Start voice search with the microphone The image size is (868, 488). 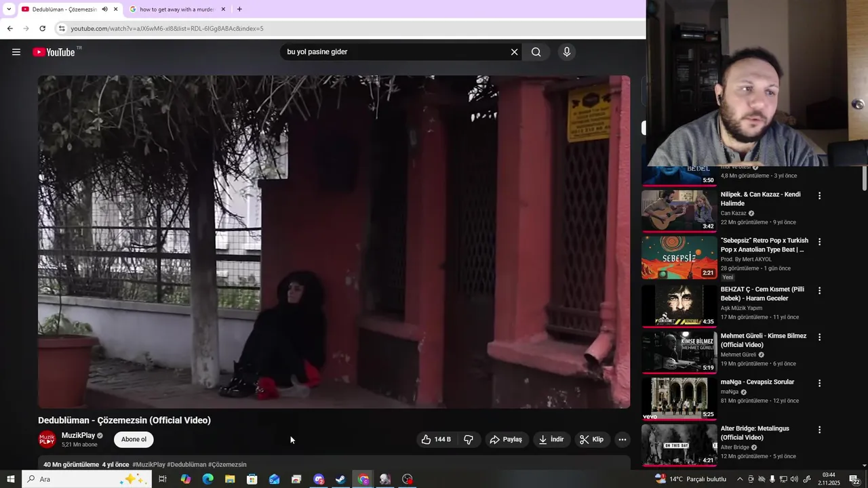[567, 52]
